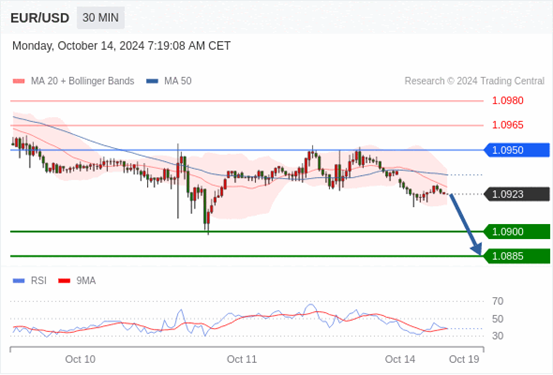Screen dimensions: 553x375
Task: Click the MA 50 blue legend swatch
Action: [x=152, y=81]
